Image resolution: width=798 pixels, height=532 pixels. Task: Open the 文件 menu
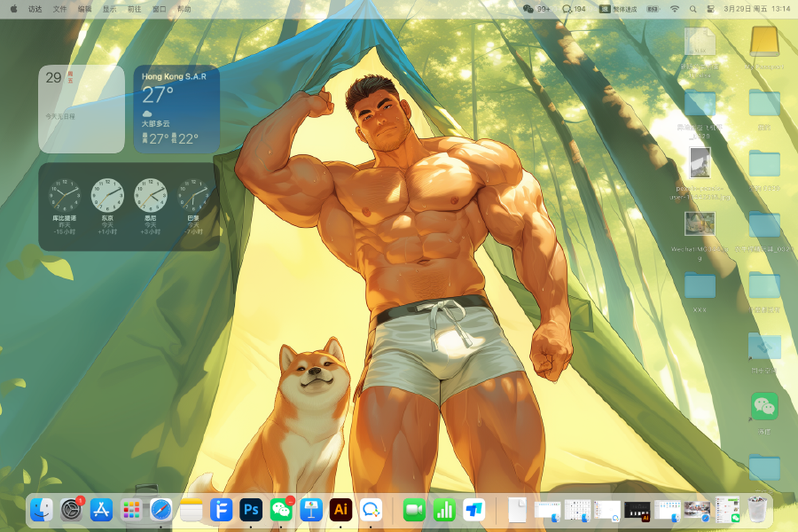point(59,8)
